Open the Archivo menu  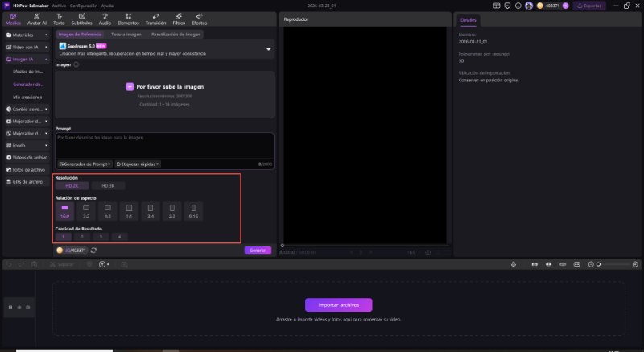[x=59, y=6]
